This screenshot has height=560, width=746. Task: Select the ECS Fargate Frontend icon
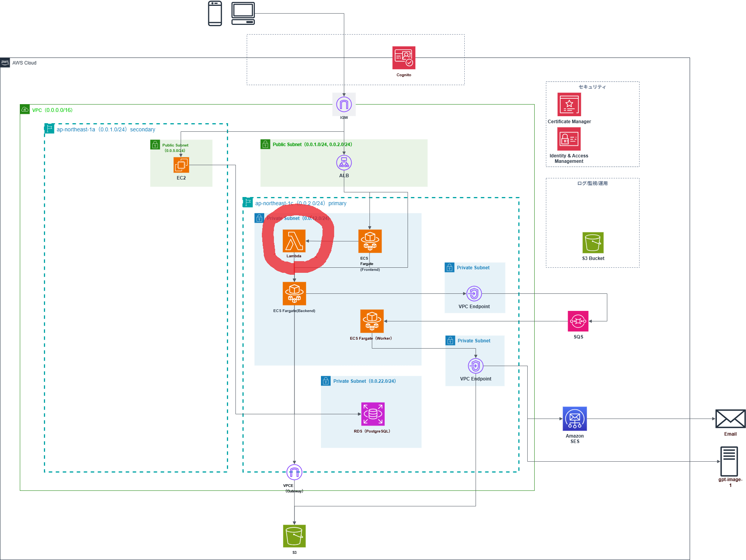pos(370,241)
